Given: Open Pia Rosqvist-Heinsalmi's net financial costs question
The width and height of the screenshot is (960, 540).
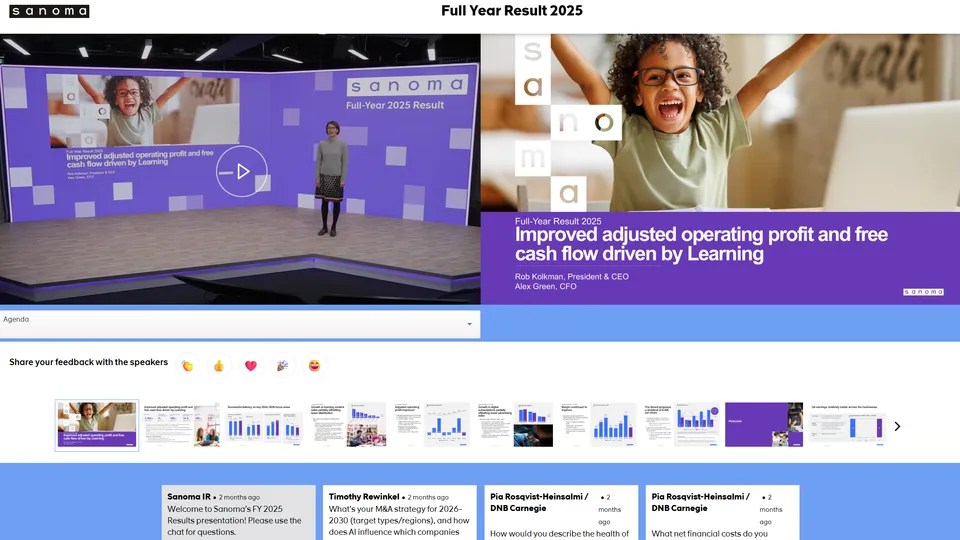Looking at the screenshot, I should click(x=722, y=513).
